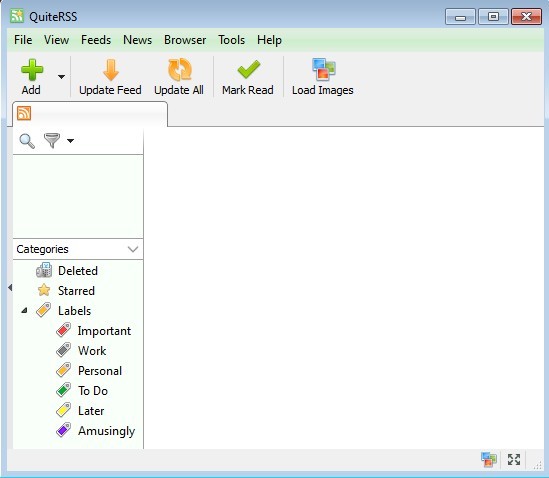Hide the feeds panel with left-edge arrow
Screen dimensions: 549x478
tap(10, 288)
